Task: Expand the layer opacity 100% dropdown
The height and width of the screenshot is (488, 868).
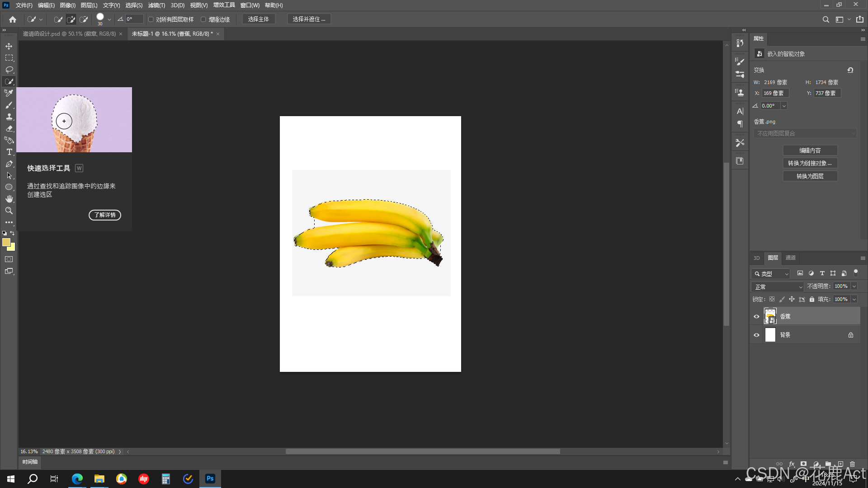Action: pos(854,286)
